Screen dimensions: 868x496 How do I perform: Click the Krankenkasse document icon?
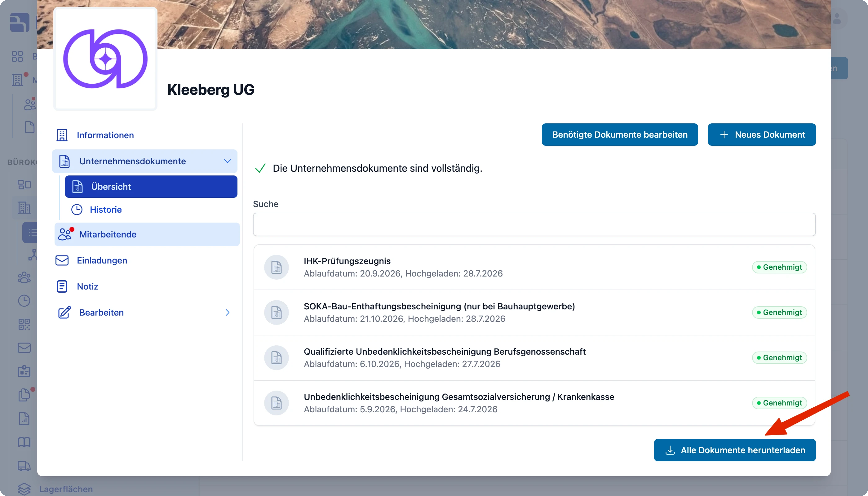click(276, 403)
